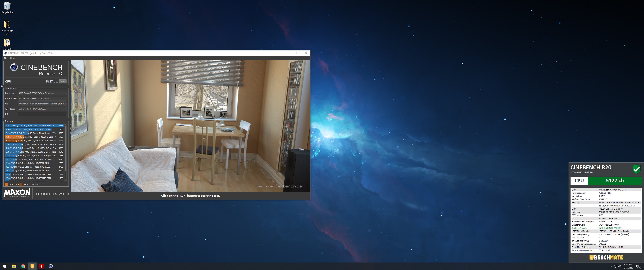Click the rendered room image in Cinebench
The height and width of the screenshot is (270, 644).
[x=191, y=126]
